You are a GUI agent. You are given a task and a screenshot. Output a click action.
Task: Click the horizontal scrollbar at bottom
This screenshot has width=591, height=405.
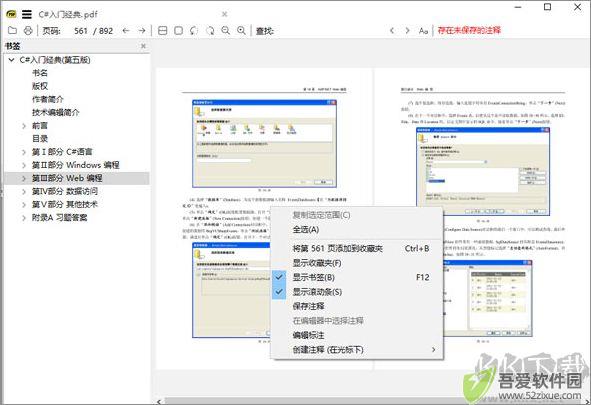373,401
